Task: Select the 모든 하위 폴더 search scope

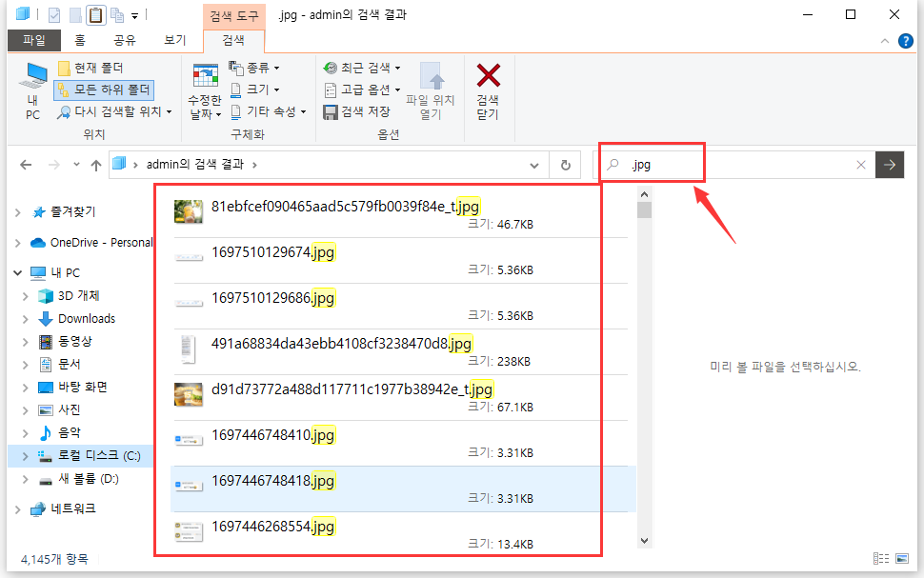Action: 105,89
